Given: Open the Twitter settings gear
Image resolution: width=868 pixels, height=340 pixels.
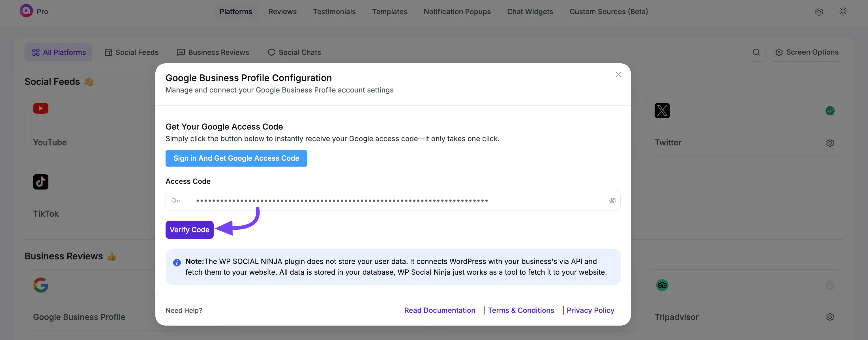Looking at the screenshot, I should 830,143.
